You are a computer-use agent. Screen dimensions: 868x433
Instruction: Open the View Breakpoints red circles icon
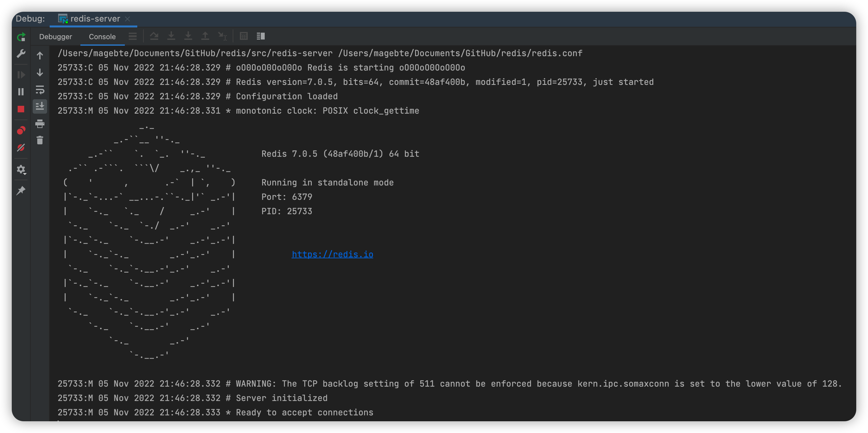(x=21, y=130)
